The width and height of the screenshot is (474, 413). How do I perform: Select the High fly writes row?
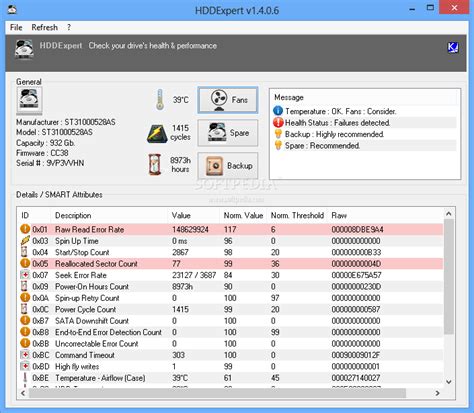pos(231,366)
